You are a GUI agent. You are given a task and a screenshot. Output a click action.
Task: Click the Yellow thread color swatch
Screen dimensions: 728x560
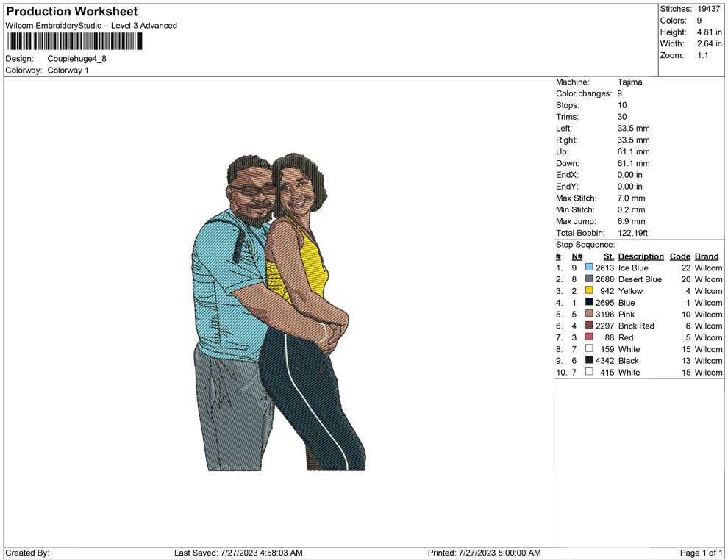click(589, 290)
